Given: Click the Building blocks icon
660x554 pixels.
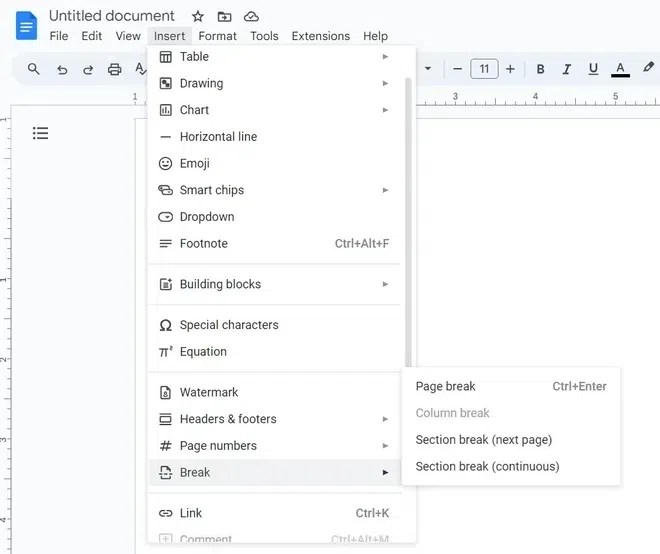Looking at the screenshot, I should pyautogui.click(x=166, y=284).
